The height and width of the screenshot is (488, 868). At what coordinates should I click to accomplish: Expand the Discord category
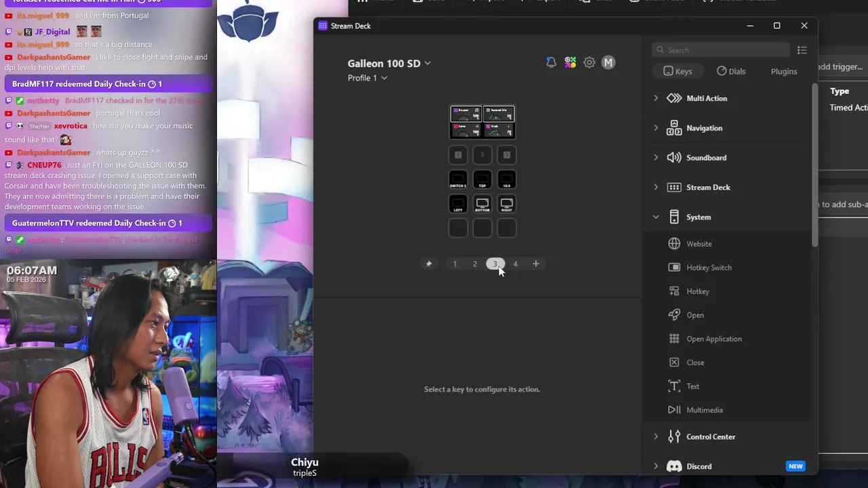coord(656,466)
